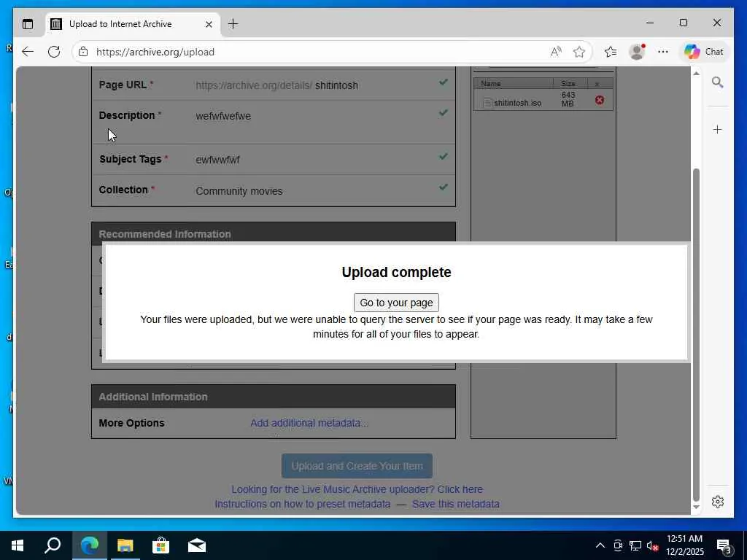Click the 643 MB size cell

coord(568,99)
